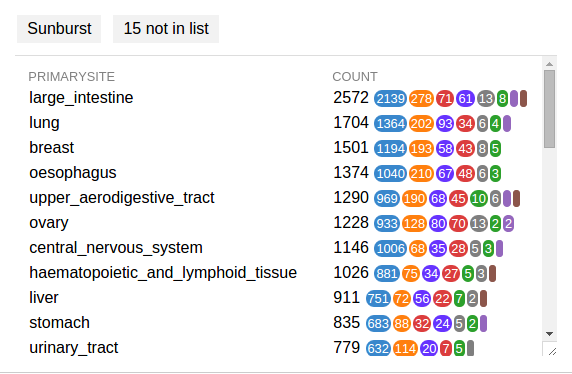
Task: Click the scrollbar up arrow
Action: pos(549,64)
